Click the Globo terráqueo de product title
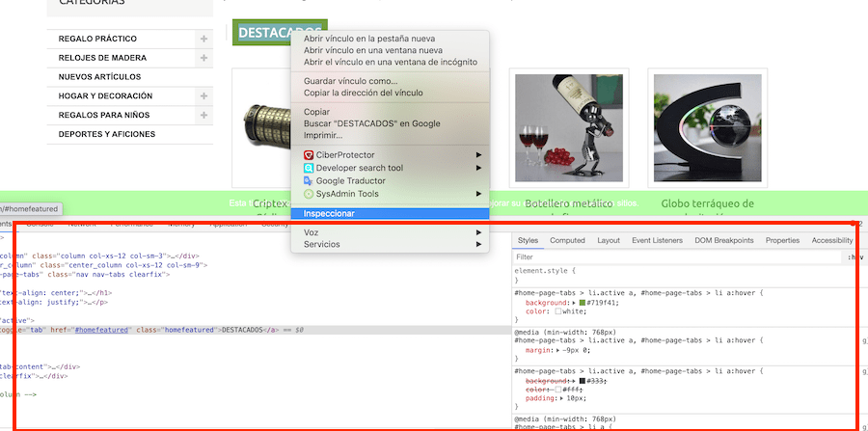This screenshot has width=868, height=431. point(708,203)
